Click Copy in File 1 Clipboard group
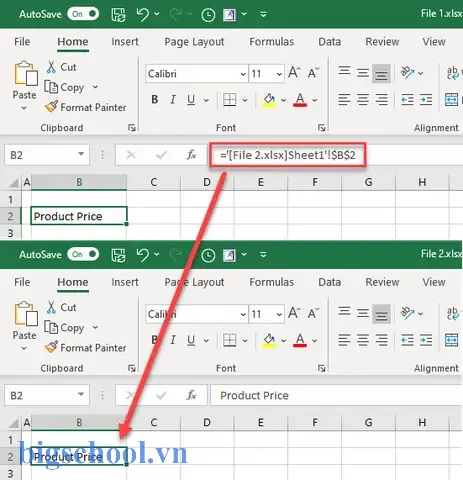The height and width of the screenshot is (480, 463). (x=65, y=87)
